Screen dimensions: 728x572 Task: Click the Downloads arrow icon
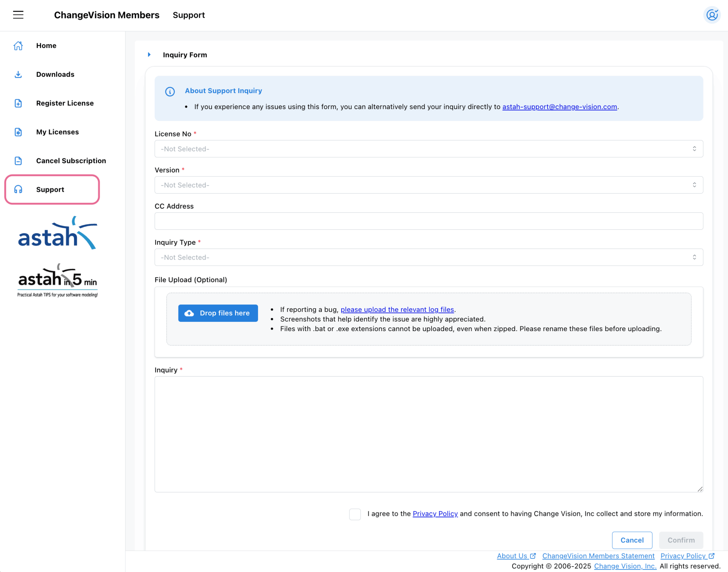tap(18, 74)
